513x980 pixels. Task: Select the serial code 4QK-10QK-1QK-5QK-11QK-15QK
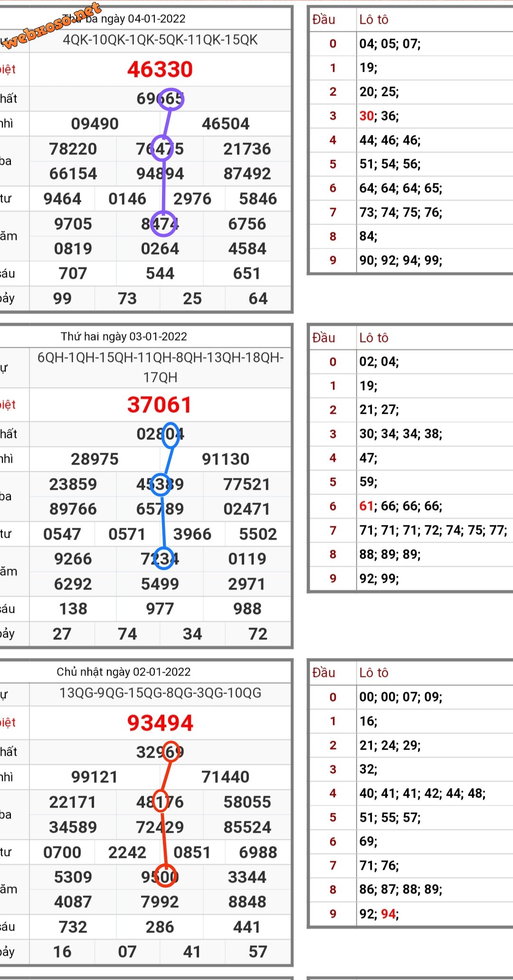160,40
